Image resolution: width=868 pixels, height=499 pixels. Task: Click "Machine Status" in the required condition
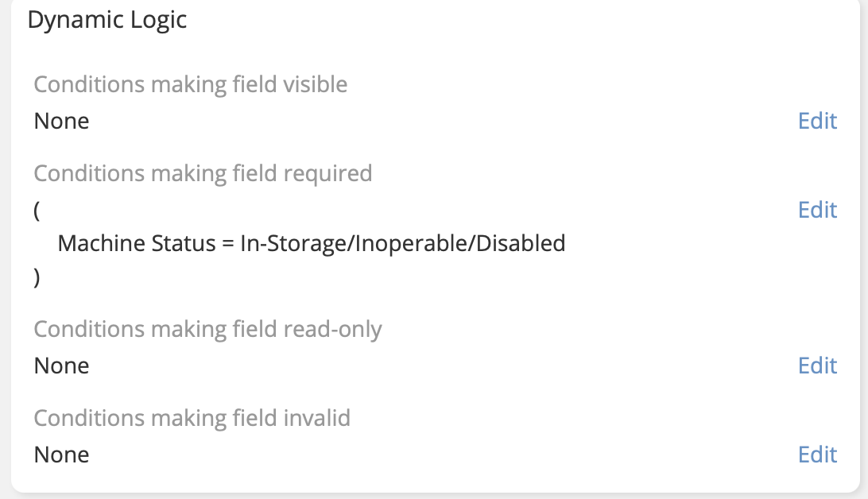click(x=134, y=244)
